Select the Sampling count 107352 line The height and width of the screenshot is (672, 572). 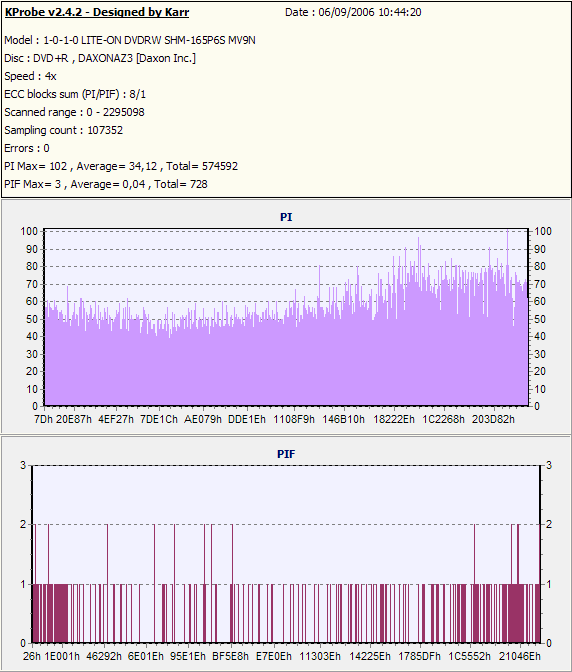tap(63, 130)
